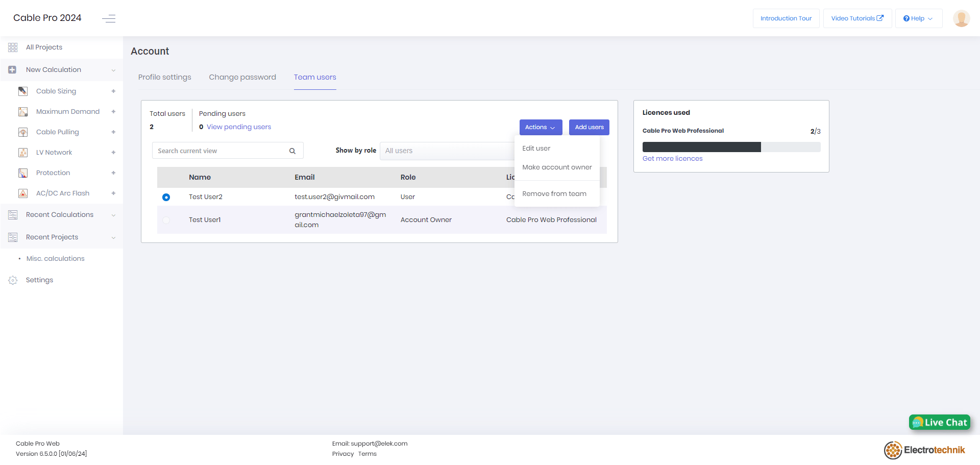Select the LV Network icon
This screenshot has width=980, height=465.
click(22, 152)
